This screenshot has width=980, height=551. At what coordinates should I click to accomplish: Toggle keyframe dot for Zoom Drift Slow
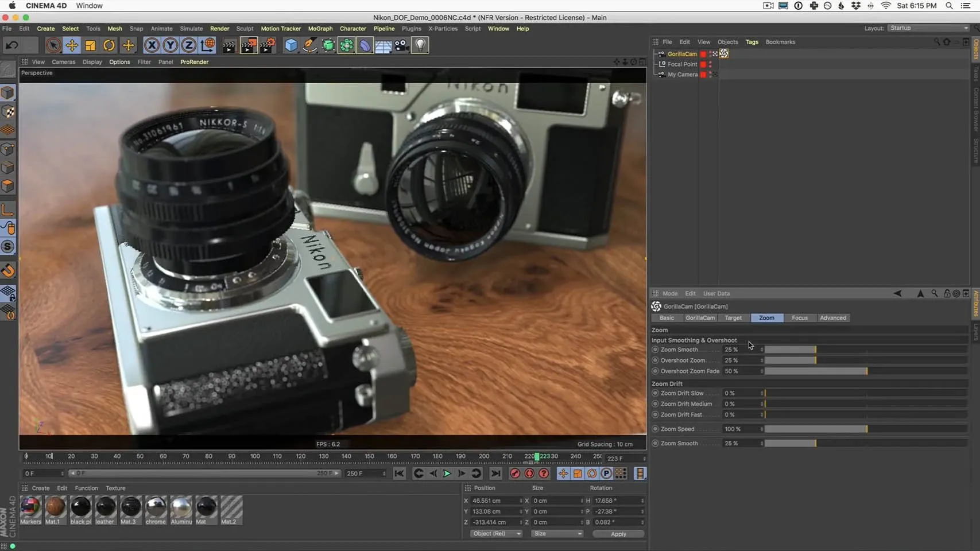[x=655, y=393]
